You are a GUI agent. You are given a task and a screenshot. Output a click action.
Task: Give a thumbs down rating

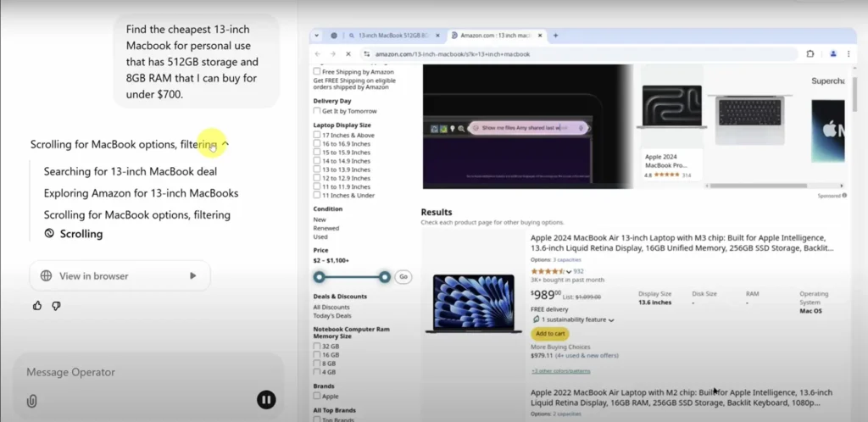pyautogui.click(x=56, y=306)
